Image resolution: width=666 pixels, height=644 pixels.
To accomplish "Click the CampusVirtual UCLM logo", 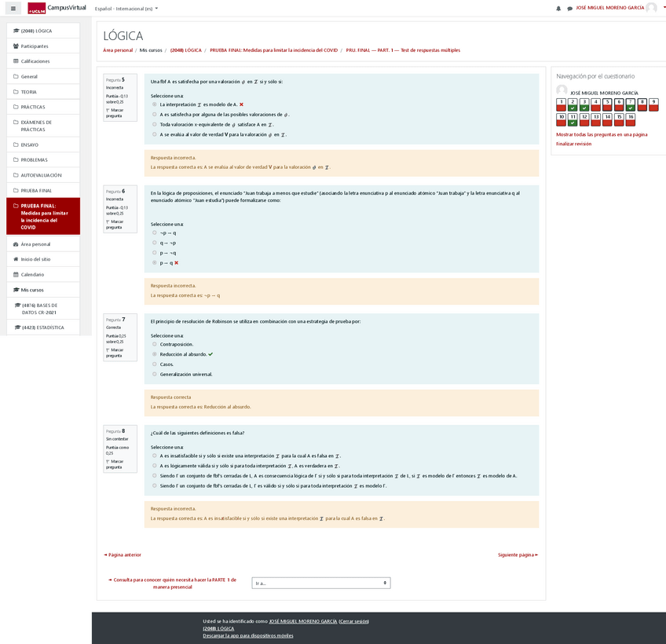I will (57, 8).
